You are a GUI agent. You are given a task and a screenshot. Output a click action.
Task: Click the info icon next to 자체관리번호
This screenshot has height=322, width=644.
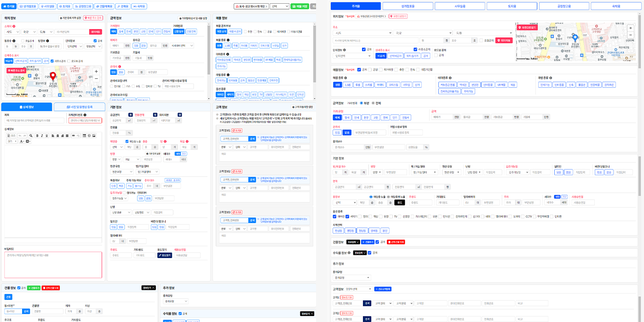(85, 115)
